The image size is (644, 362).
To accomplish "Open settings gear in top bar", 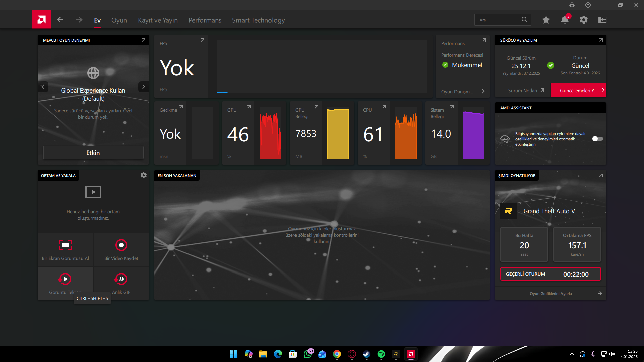I will point(584,20).
